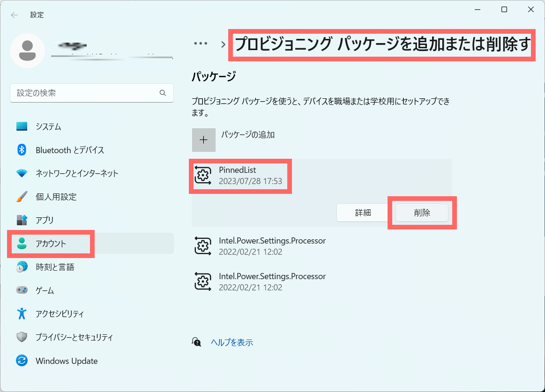Open the breadcrumb ellipsis menu
545x392 pixels.
[201, 43]
